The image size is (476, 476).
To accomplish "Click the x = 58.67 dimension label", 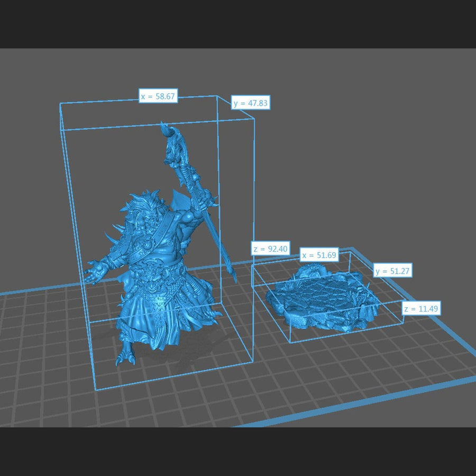I will (x=158, y=96).
